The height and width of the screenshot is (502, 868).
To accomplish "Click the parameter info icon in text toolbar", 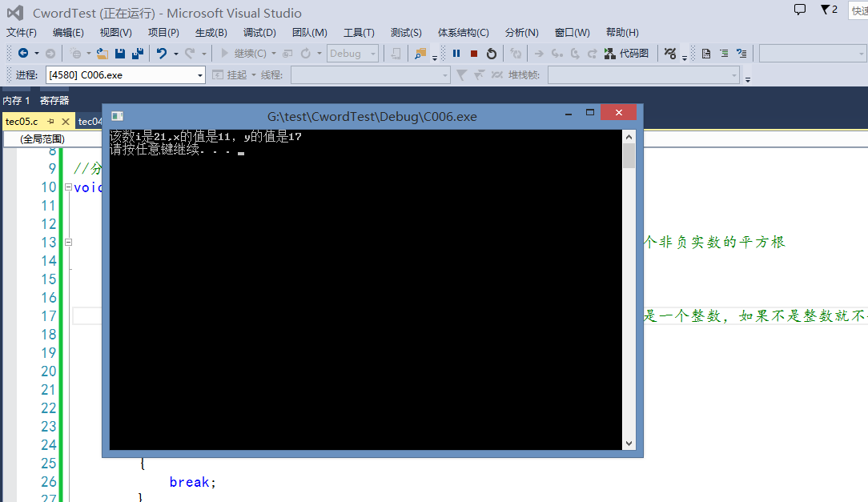I will click(741, 54).
